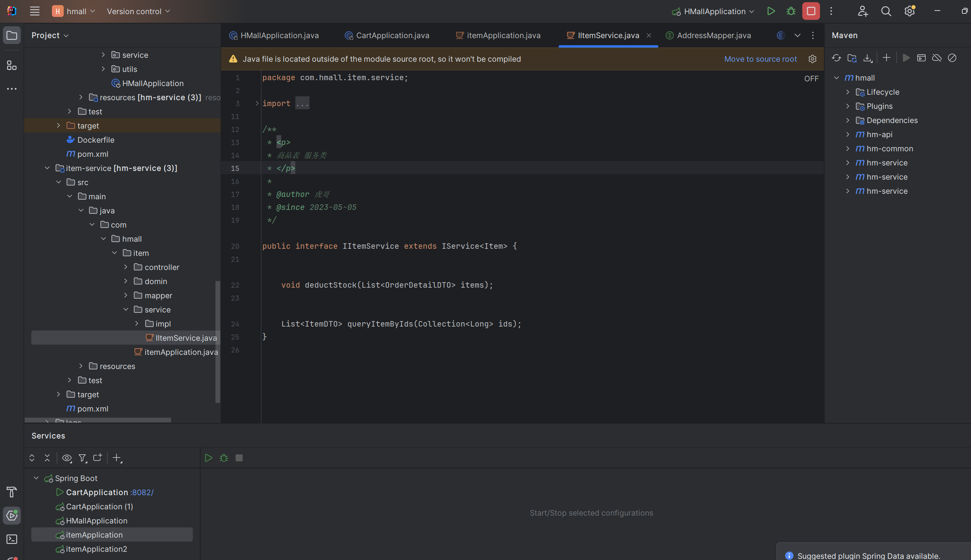Open the main hamburger menu
The image size is (971, 560).
click(35, 11)
